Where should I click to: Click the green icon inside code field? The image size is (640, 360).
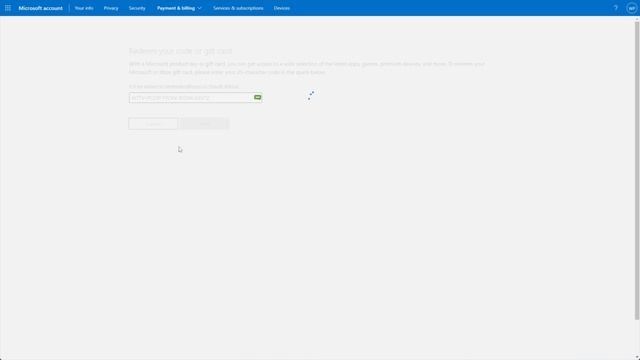click(258, 97)
